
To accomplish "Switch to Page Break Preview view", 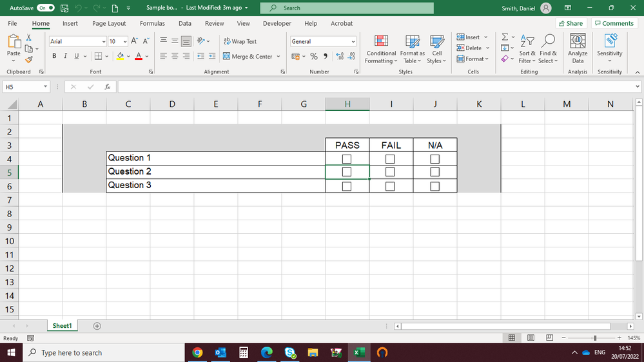I will tap(549, 338).
